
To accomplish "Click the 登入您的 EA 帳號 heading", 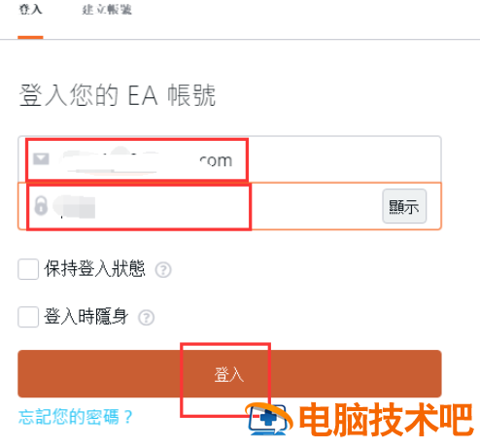I will 118,95.
